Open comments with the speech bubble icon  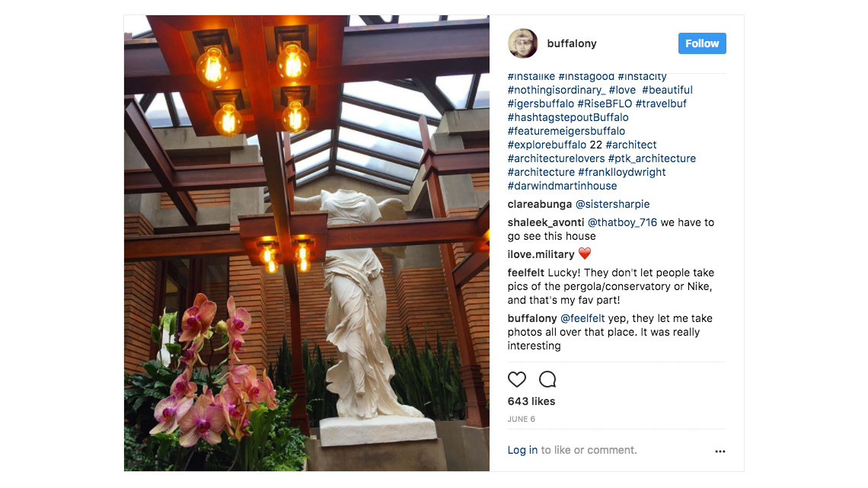coord(547,380)
